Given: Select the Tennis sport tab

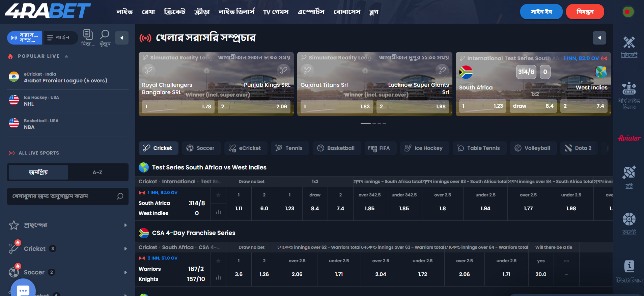Looking at the screenshot, I should tap(290, 148).
